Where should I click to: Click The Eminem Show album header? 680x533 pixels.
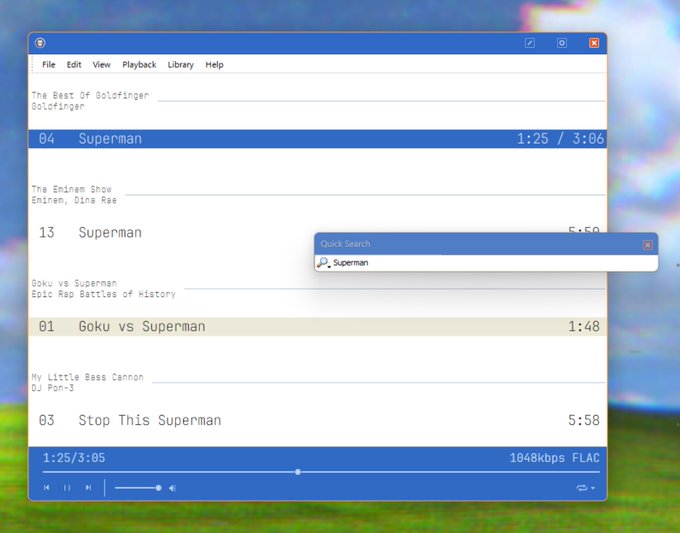pos(72,189)
